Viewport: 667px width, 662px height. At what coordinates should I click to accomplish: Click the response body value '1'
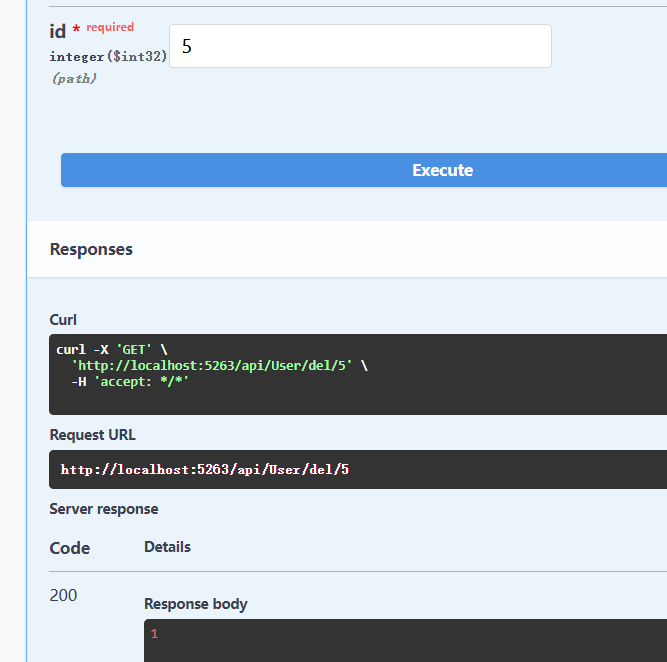click(x=154, y=634)
